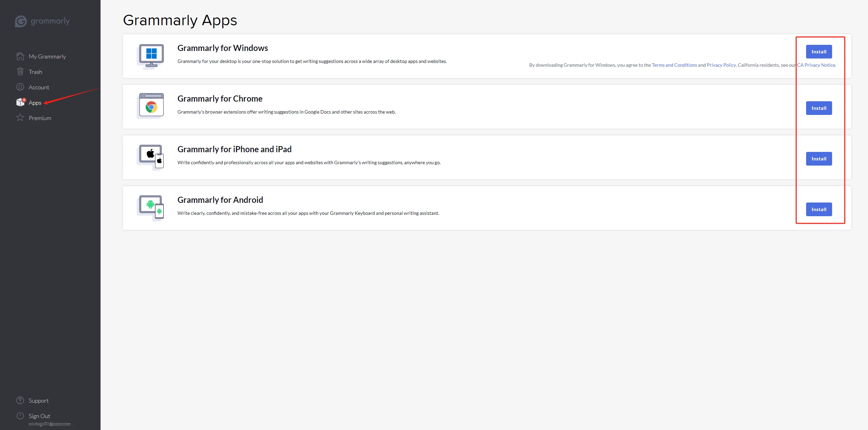868x430 pixels.
Task: Click the Sign Out power icon
Action: pos(20,416)
